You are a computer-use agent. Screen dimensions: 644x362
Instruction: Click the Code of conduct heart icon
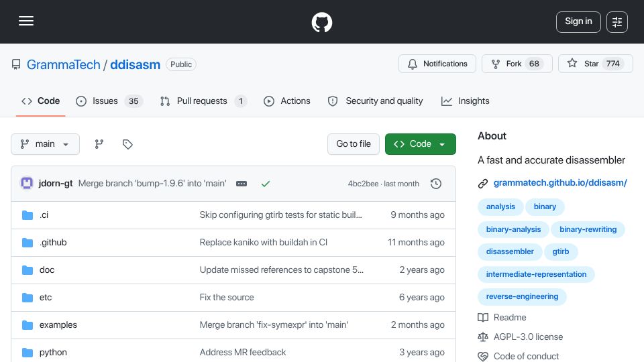pos(483,356)
